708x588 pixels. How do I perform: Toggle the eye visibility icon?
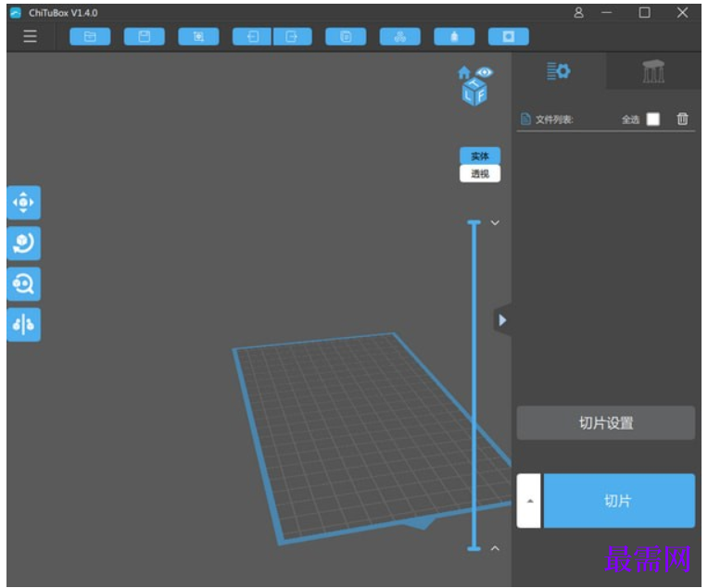tap(485, 71)
